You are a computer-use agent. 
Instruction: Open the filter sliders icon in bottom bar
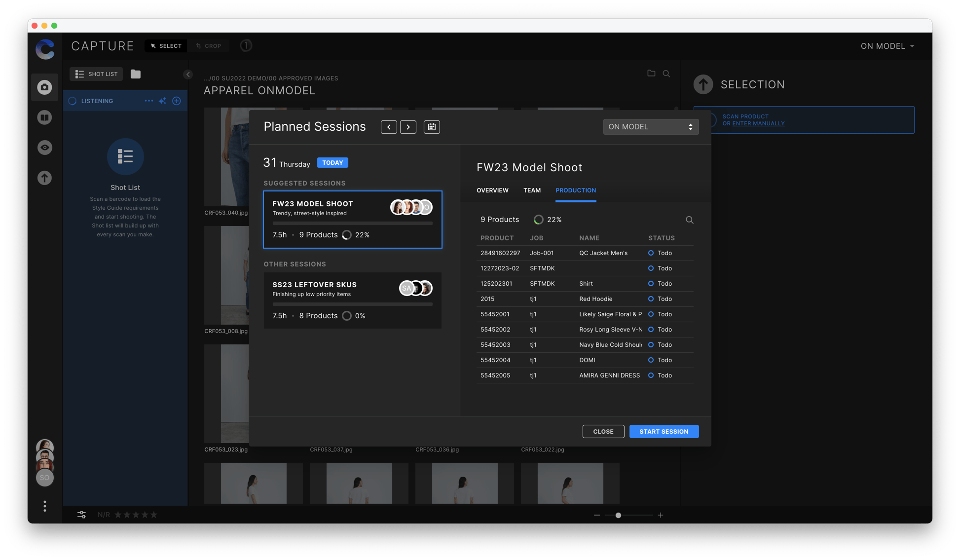pyautogui.click(x=81, y=514)
